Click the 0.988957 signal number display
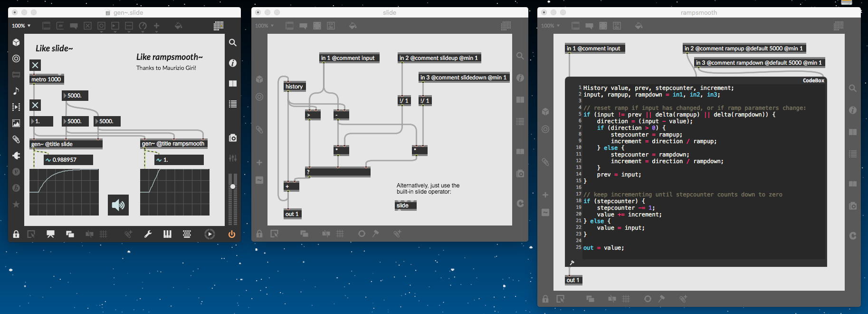 pos(68,160)
